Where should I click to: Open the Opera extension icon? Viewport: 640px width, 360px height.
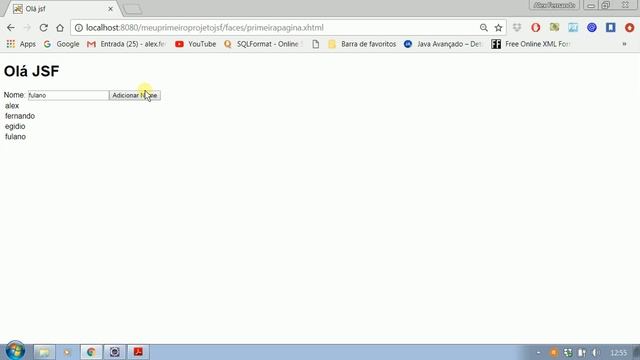pyautogui.click(x=536, y=27)
